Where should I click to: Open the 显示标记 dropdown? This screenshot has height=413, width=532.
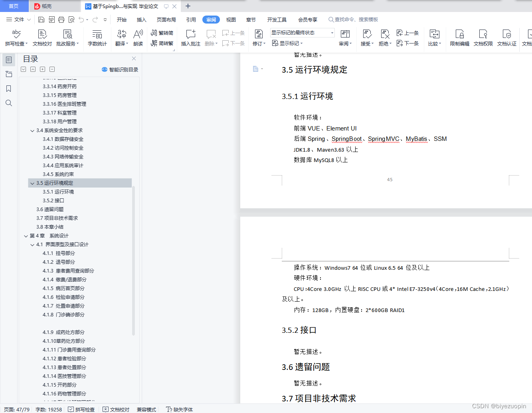[287, 43]
